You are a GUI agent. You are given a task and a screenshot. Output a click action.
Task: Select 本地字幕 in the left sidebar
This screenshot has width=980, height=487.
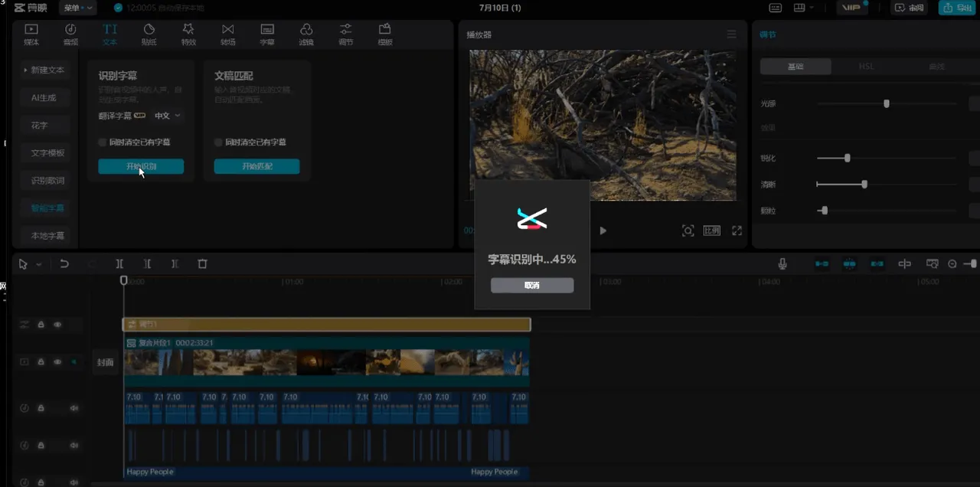47,235
